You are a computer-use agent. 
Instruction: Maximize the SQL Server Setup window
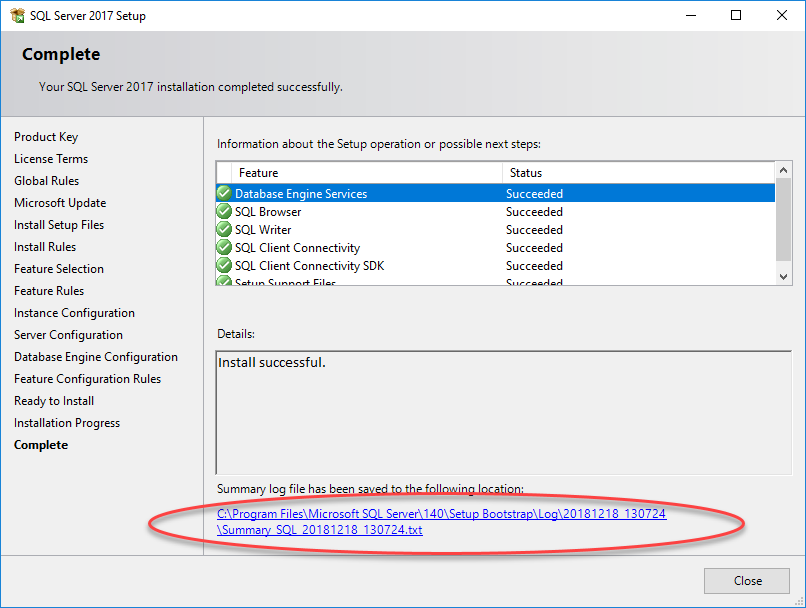(x=736, y=15)
